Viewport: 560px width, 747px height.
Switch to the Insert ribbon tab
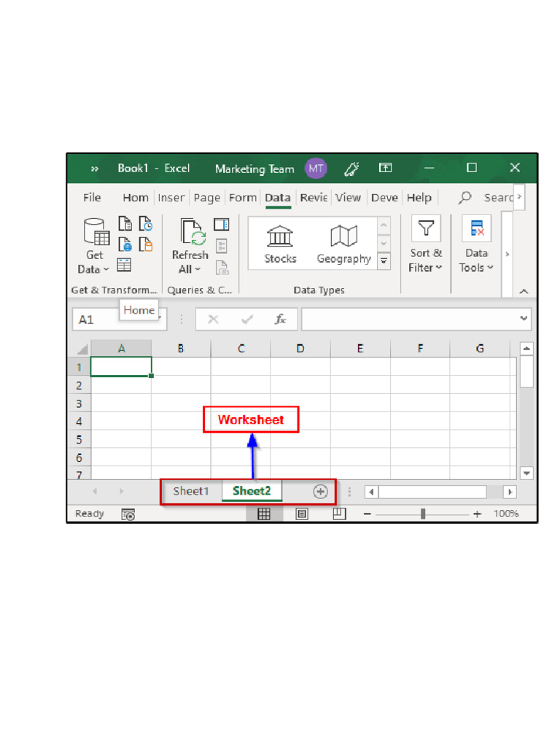pos(171,197)
